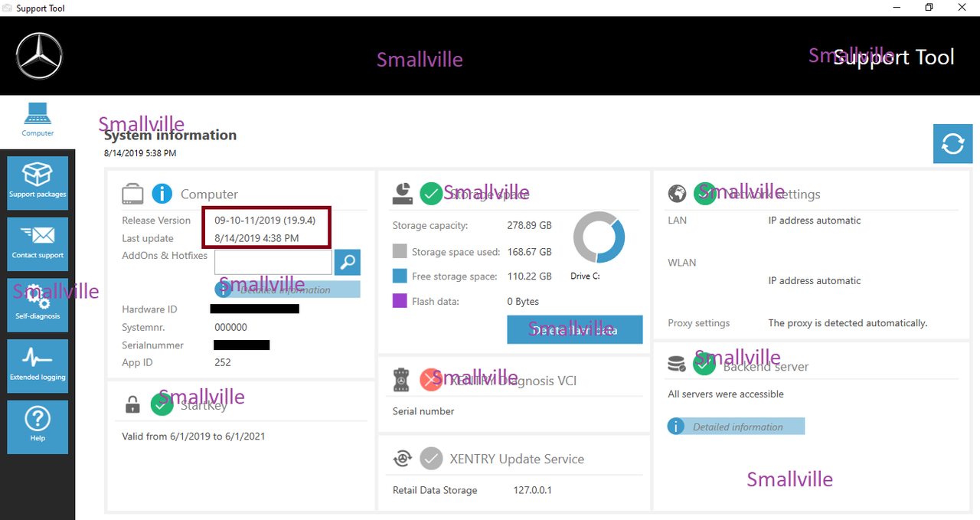Click the App ID value 252
Screen dimensions: 980x520
[x=223, y=362]
